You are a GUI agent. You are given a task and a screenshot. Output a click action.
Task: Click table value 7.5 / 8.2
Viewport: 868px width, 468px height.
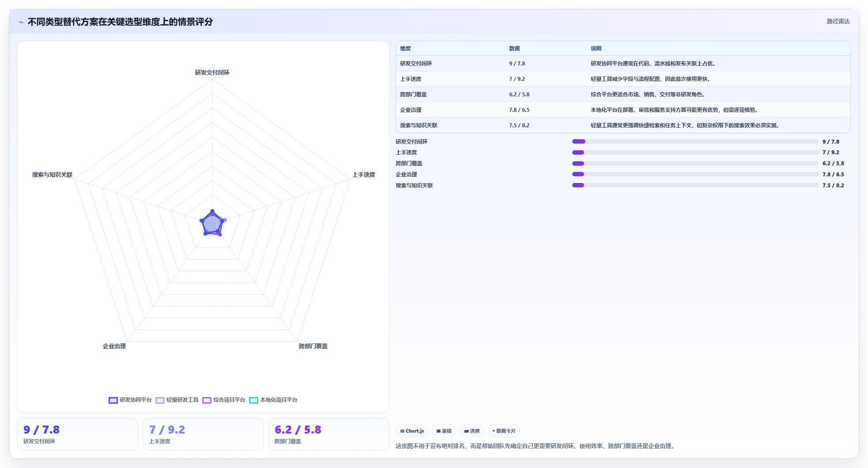(519, 126)
